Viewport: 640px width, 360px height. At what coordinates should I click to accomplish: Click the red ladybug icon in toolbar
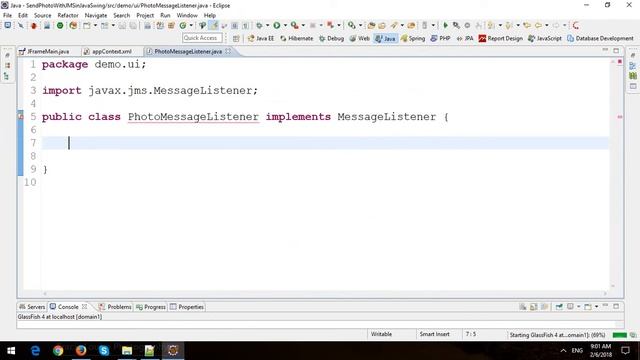coord(33,25)
